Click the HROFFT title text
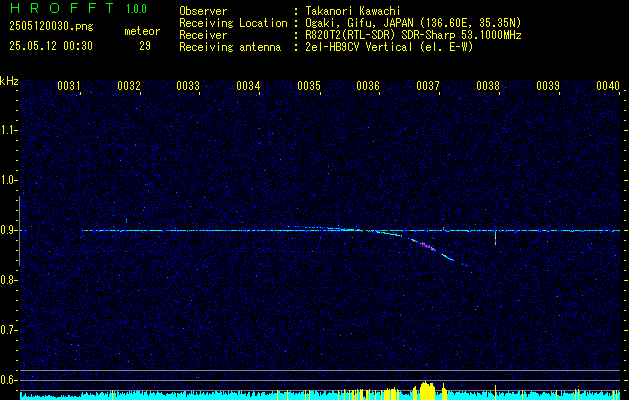The image size is (629, 400). 62,8
